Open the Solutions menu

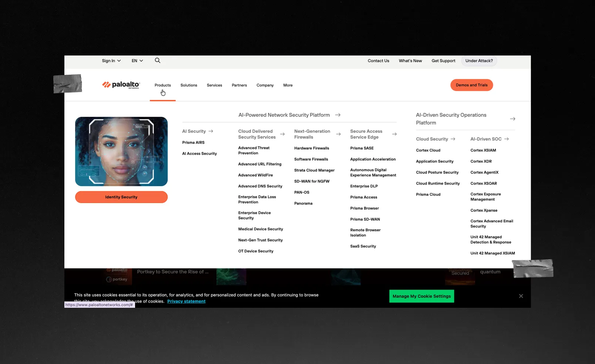(x=189, y=85)
